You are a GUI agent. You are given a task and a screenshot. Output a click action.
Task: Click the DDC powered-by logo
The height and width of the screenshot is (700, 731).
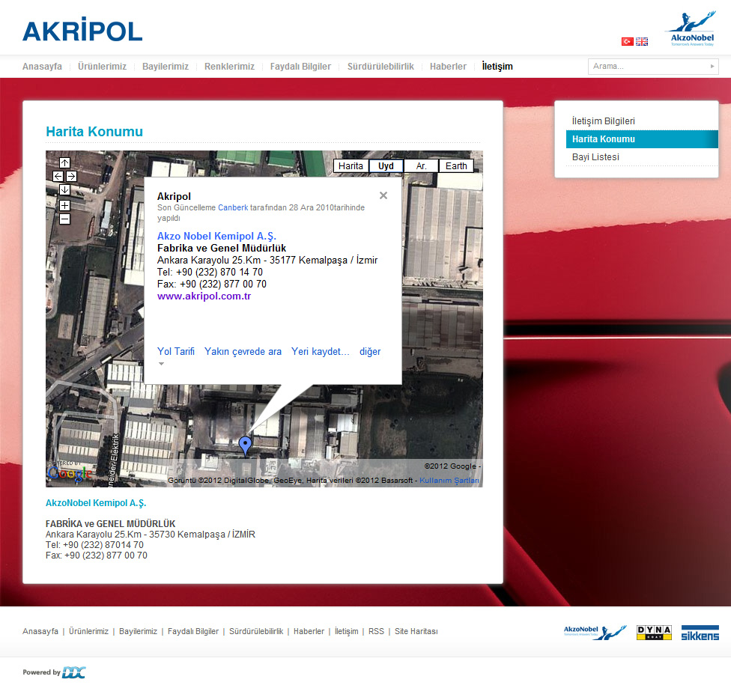coord(74,672)
